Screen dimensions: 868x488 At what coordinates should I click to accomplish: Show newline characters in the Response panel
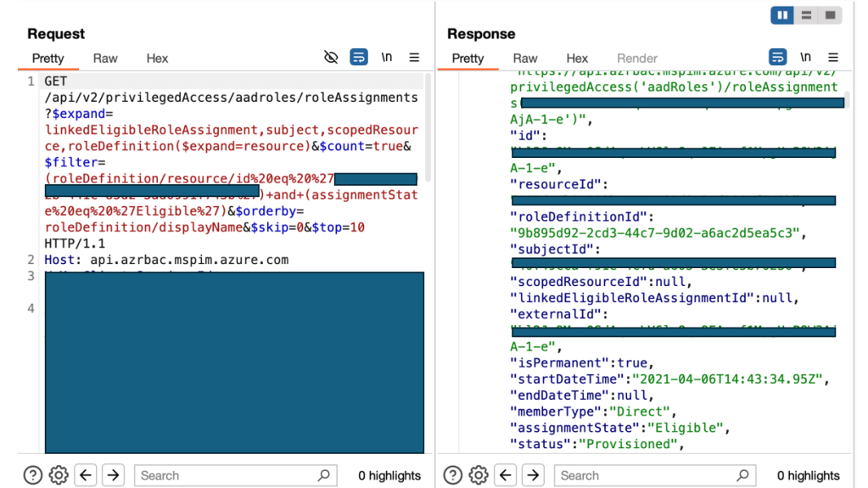pyautogui.click(x=805, y=58)
